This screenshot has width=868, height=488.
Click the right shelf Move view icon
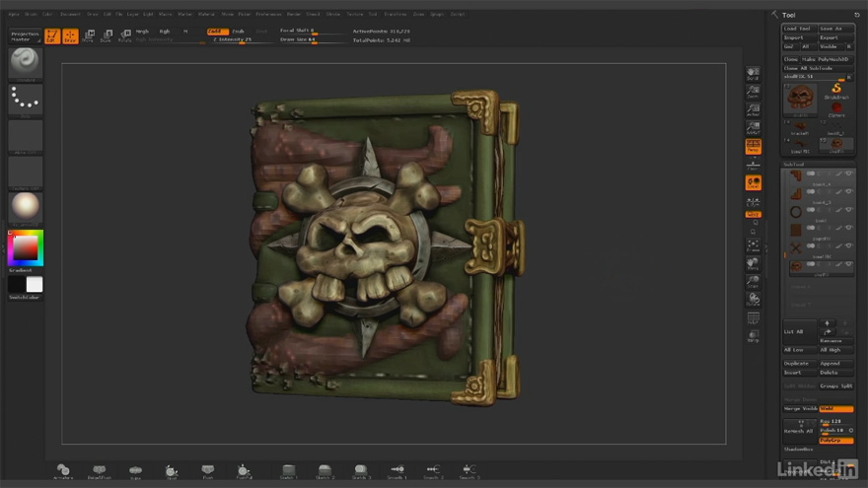point(753,264)
